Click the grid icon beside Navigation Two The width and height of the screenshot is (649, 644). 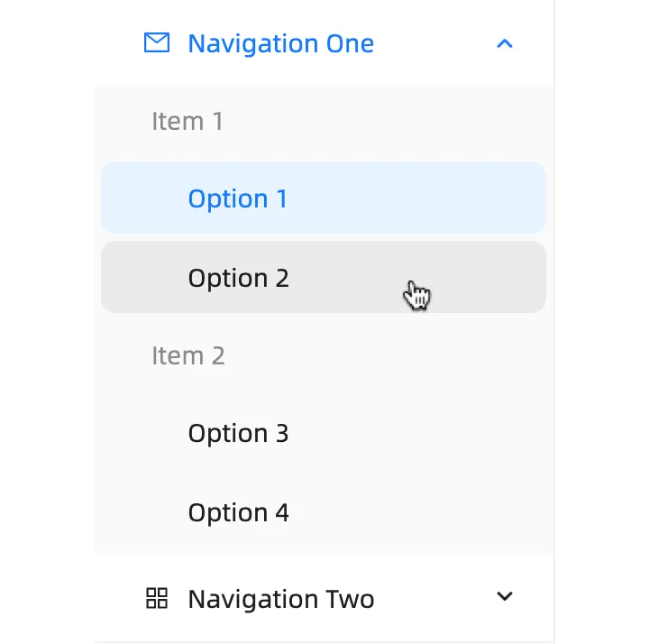tap(157, 598)
